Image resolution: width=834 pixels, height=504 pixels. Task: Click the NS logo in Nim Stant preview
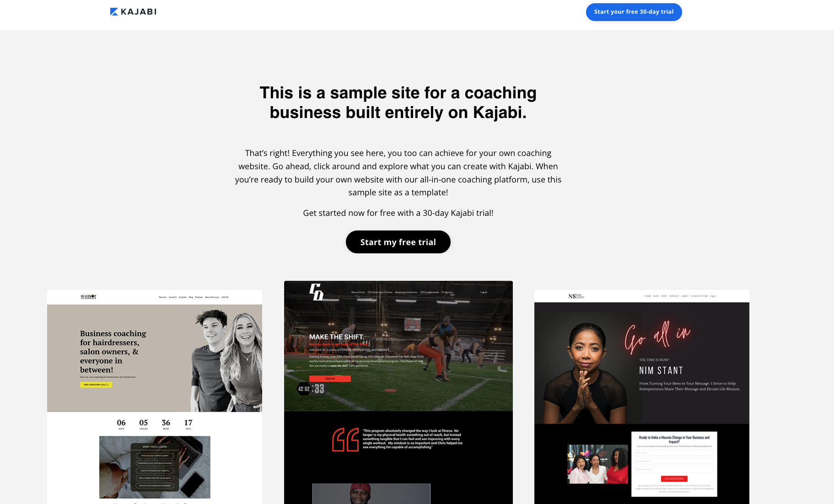click(x=576, y=296)
